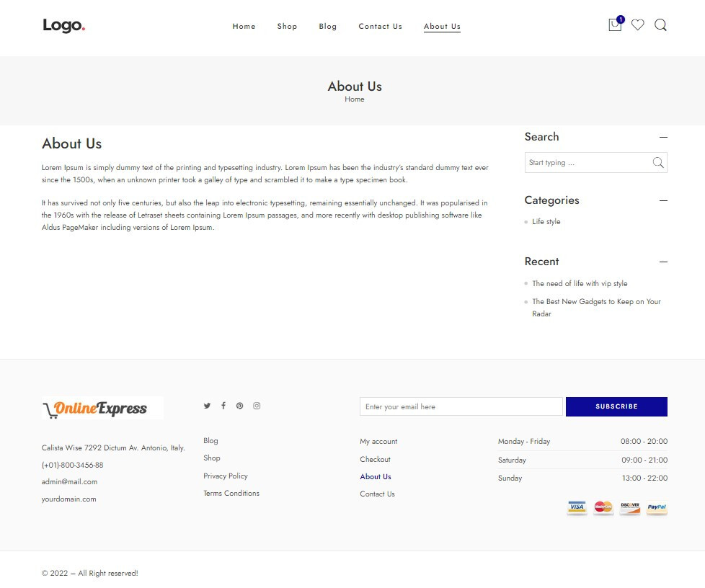Open 'The need of life with vip style' post
The height and width of the screenshot is (588, 705).
(x=580, y=283)
